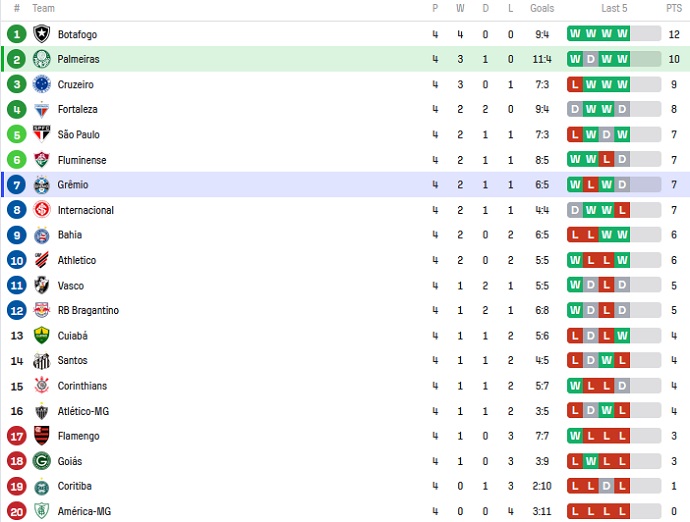Click the São Paulo club crest icon

[x=41, y=134]
